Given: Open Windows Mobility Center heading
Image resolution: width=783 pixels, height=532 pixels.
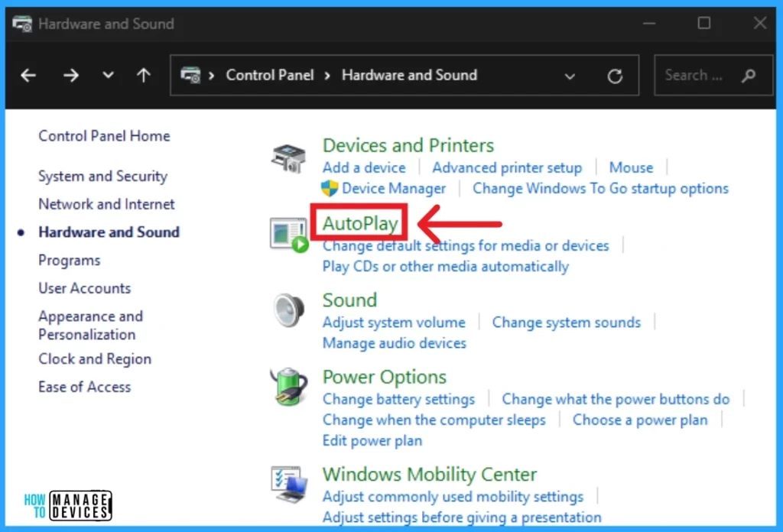Looking at the screenshot, I should [430, 474].
